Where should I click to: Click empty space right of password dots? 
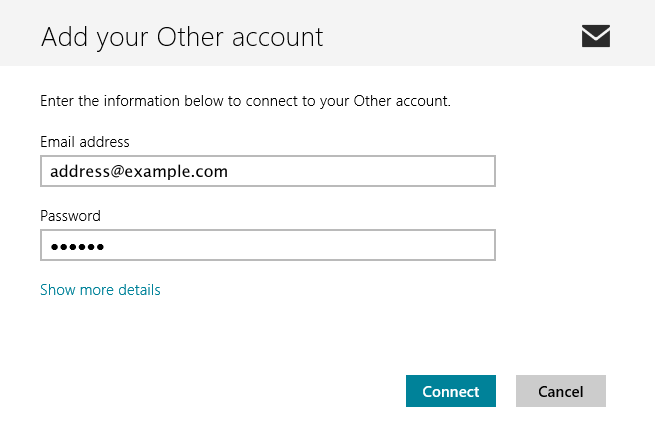[300, 245]
